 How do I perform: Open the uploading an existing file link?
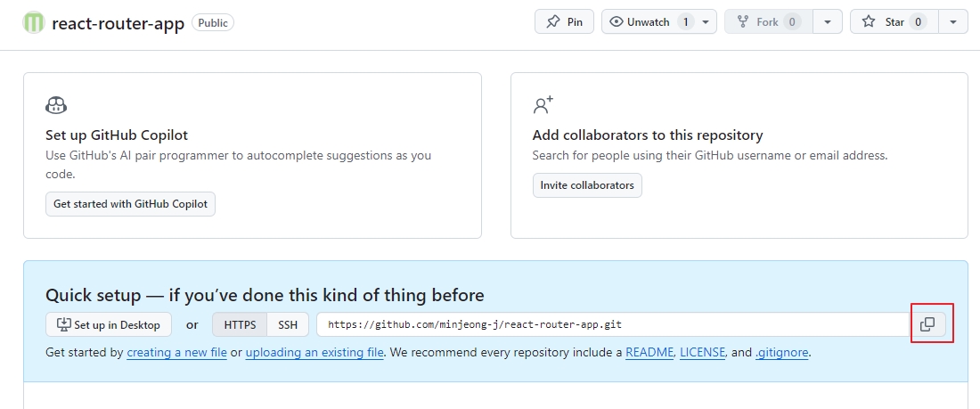tap(314, 353)
